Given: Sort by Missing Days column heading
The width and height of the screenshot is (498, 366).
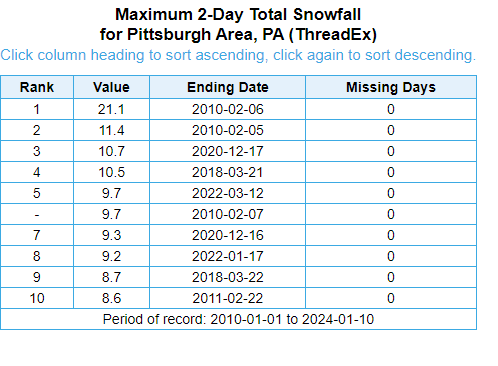Looking at the screenshot, I should pyautogui.click(x=391, y=87).
